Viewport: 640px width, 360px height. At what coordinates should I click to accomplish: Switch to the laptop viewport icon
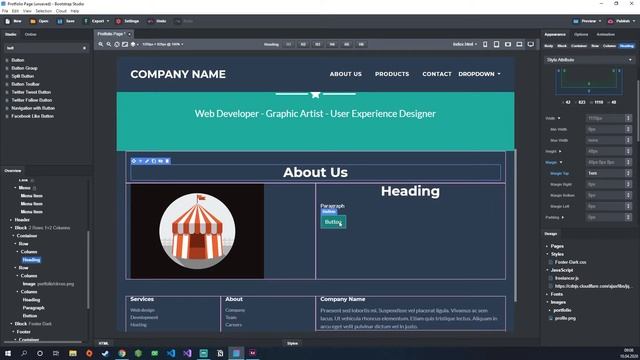click(x=519, y=44)
